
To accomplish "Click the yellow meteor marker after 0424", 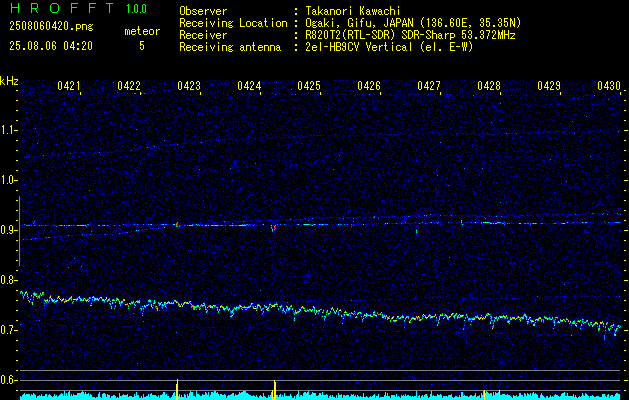I will click(275, 390).
